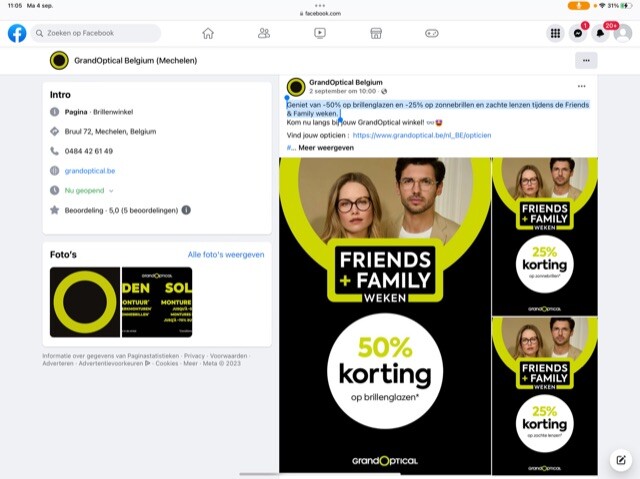The width and height of the screenshot is (640, 479).
Task: Open the apps grid menu icon
Action: [x=555, y=33]
